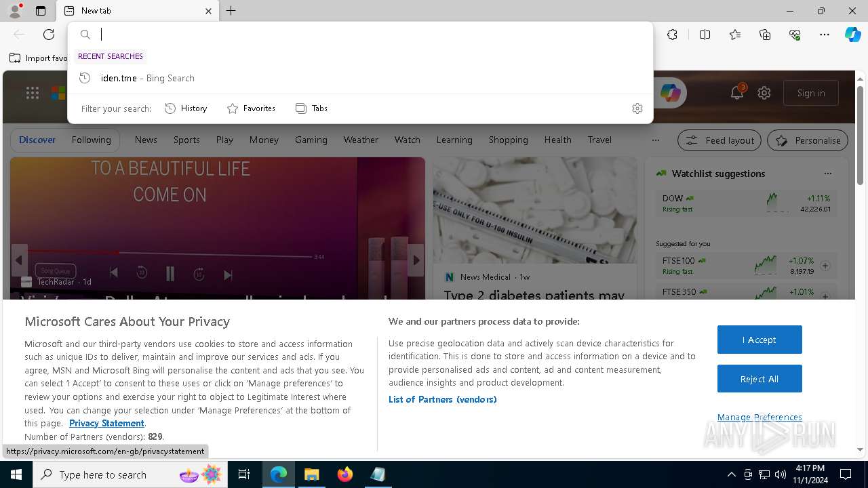This screenshot has width=868, height=488.
Task: Select recent search iden.tme suggestion
Action: coord(360,78)
